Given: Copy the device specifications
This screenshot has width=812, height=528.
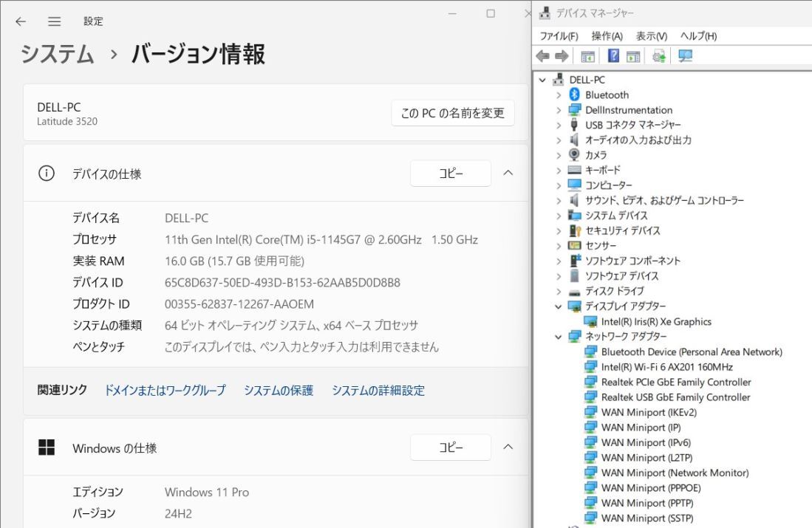Looking at the screenshot, I should [x=451, y=173].
